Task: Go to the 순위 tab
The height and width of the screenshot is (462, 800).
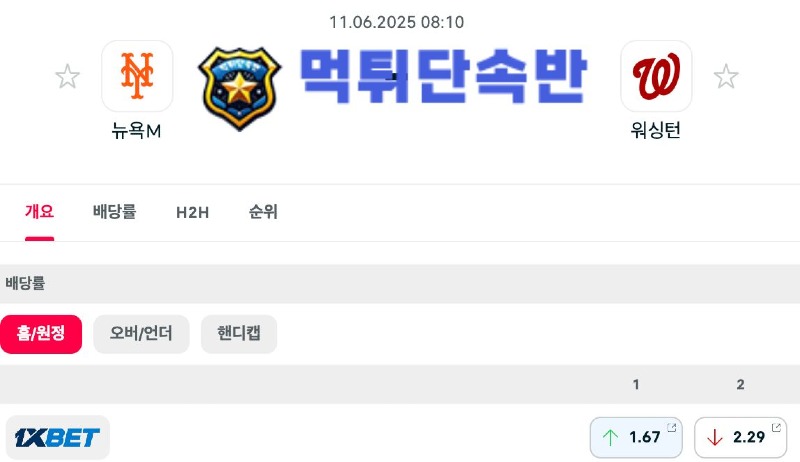Action: tap(263, 212)
